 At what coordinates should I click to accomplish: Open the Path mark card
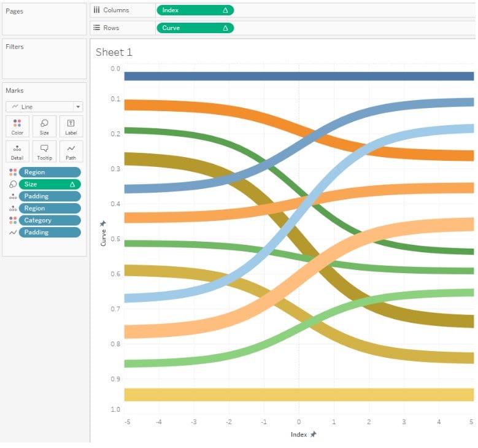coord(71,152)
